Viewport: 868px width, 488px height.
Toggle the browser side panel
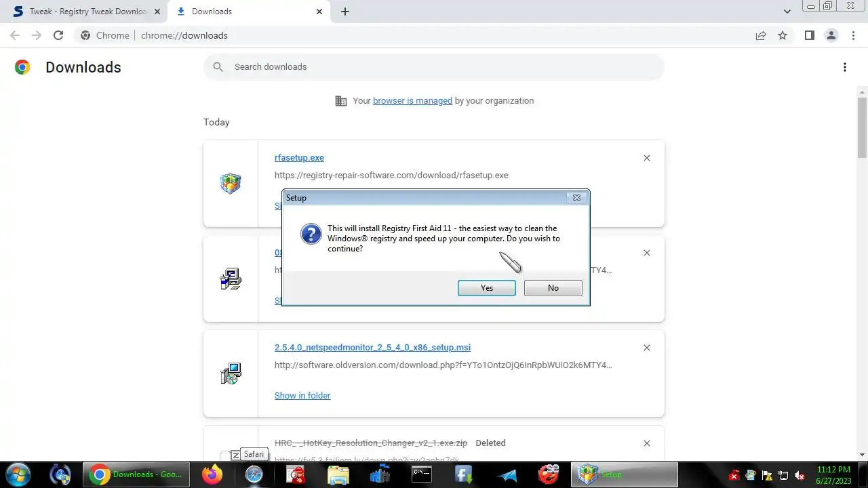point(809,35)
